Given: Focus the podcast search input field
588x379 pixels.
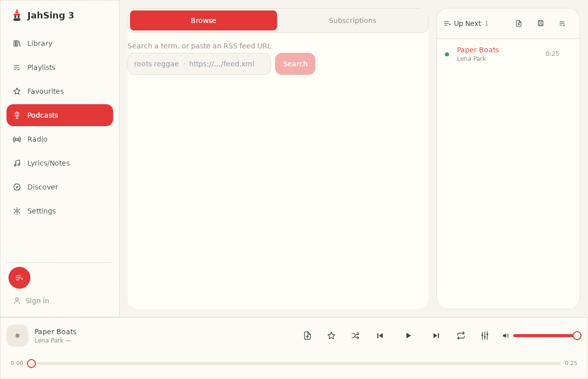Looking at the screenshot, I should click(x=199, y=64).
